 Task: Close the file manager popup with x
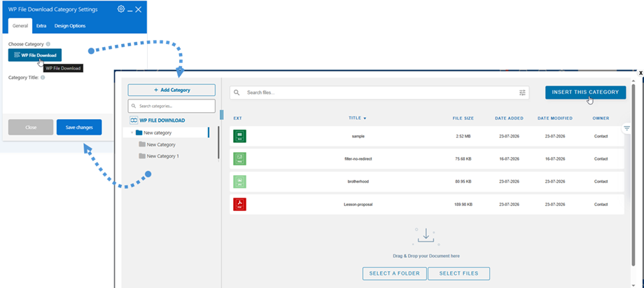[x=640, y=72]
